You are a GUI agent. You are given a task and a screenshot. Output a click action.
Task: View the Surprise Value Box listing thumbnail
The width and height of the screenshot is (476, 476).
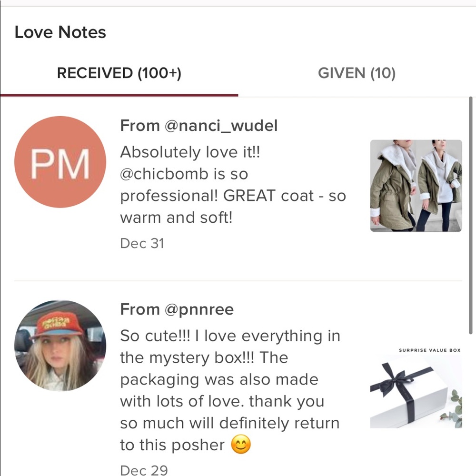tap(416, 387)
